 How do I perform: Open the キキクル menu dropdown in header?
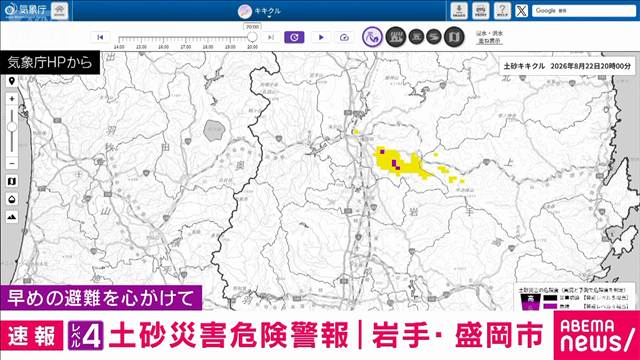click(x=260, y=11)
